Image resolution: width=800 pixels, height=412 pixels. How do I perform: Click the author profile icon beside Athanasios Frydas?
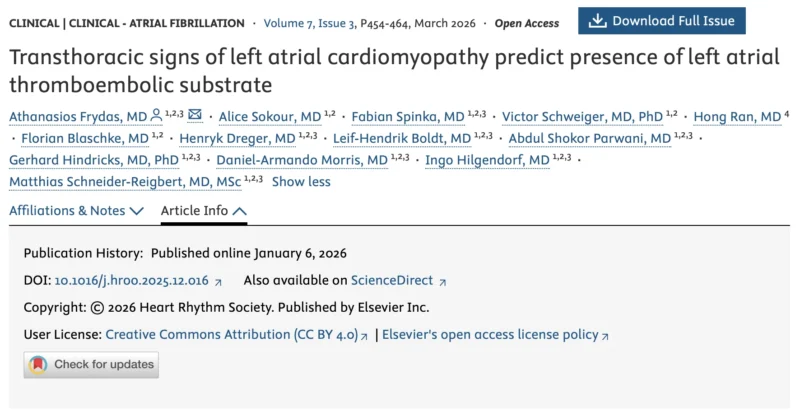156,116
